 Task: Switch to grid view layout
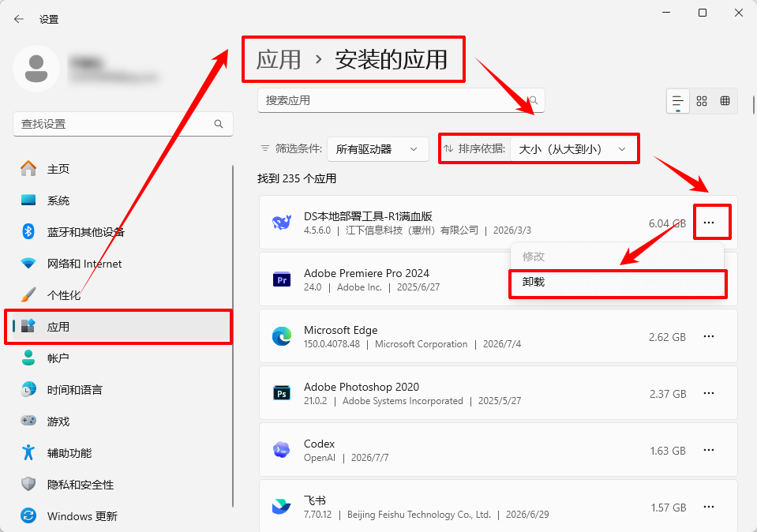tap(702, 101)
